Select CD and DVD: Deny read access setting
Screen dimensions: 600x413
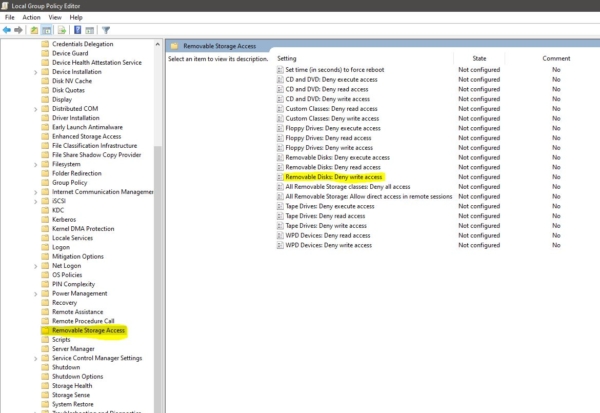327,89
